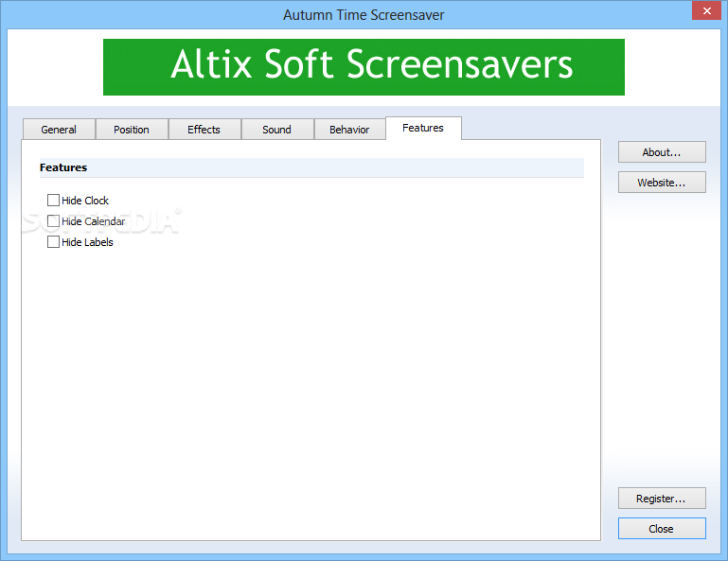Image resolution: width=728 pixels, height=561 pixels.
Task: Show the Behavior tab
Action: coord(349,130)
